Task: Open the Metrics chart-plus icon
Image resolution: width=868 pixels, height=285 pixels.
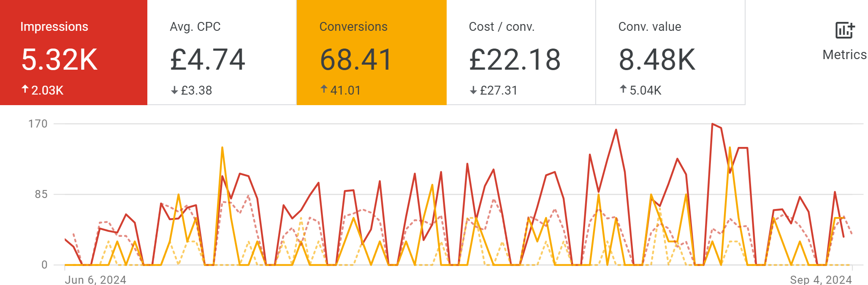Action: pos(845,30)
